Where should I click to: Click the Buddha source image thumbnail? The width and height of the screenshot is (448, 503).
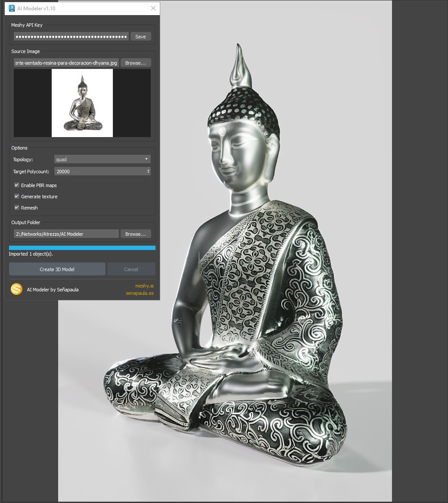point(82,103)
